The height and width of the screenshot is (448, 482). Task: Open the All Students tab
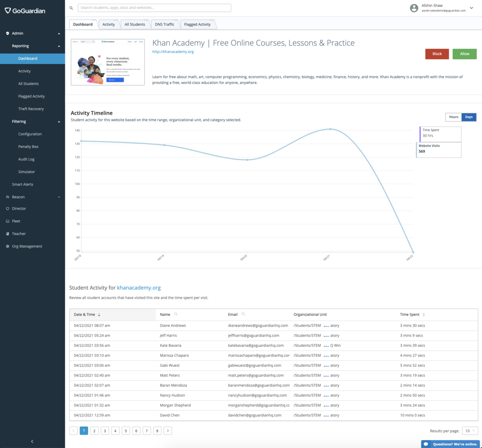click(x=135, y=24)
